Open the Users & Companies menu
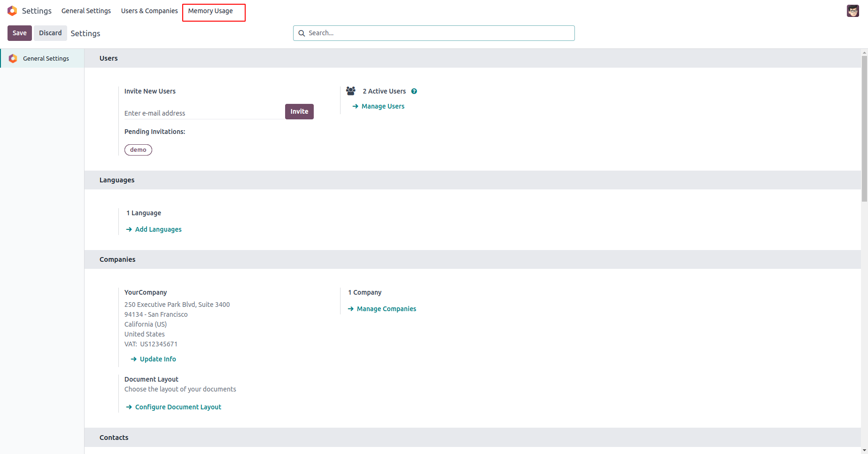Viewport: 868px width, 454px height. point(149,11)
